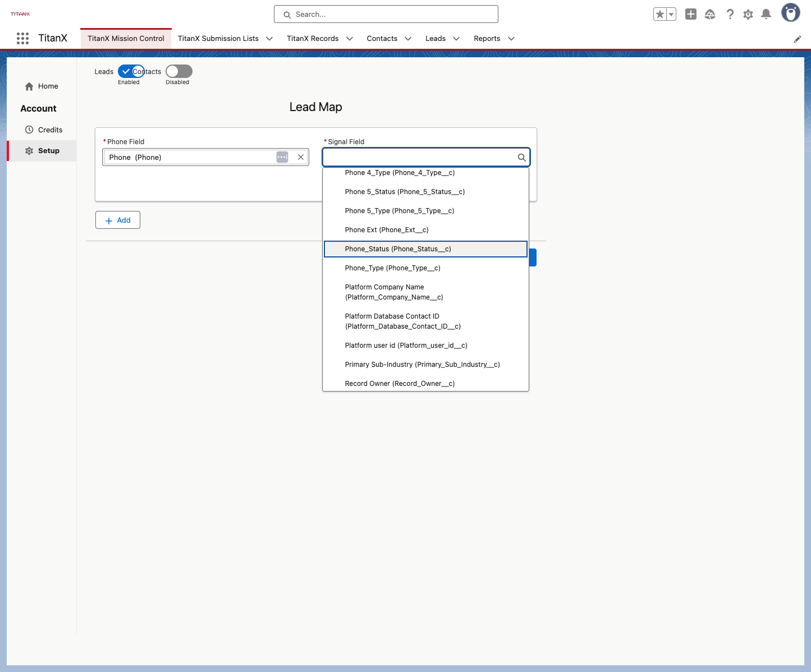Select Phone_Status (Phone_Status__c) option

[x=425, y=249]
